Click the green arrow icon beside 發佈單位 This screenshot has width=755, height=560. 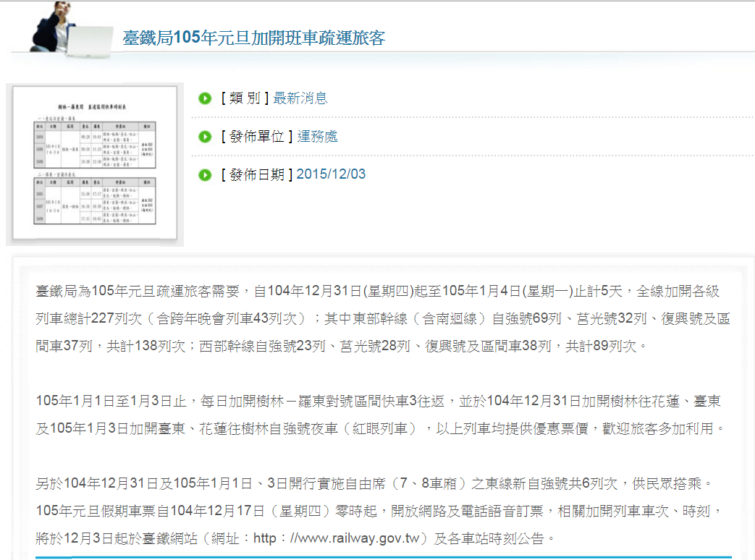click(x=205, y=137)
